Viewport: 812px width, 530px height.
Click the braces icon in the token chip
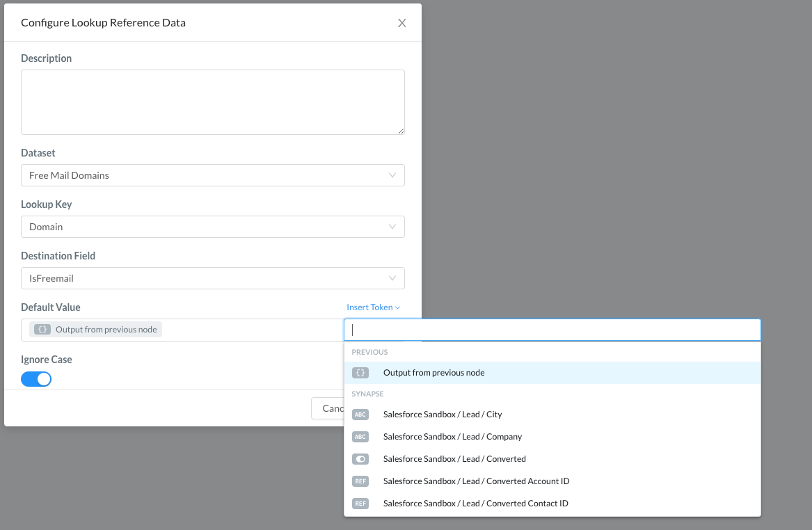(x=42, y=330)
